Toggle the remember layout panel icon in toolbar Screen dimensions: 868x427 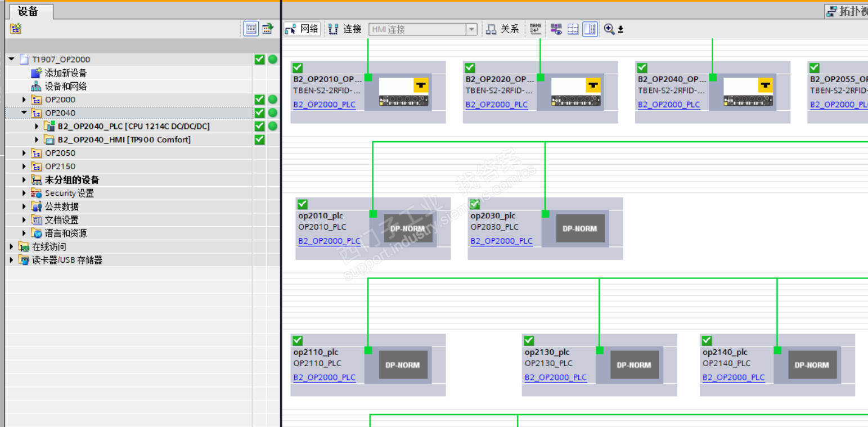point(590,29)
